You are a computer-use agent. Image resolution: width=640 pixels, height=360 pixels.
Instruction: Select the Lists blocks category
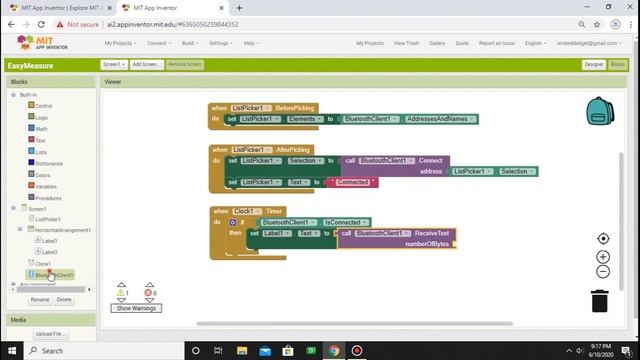click(x=41, y=152)
